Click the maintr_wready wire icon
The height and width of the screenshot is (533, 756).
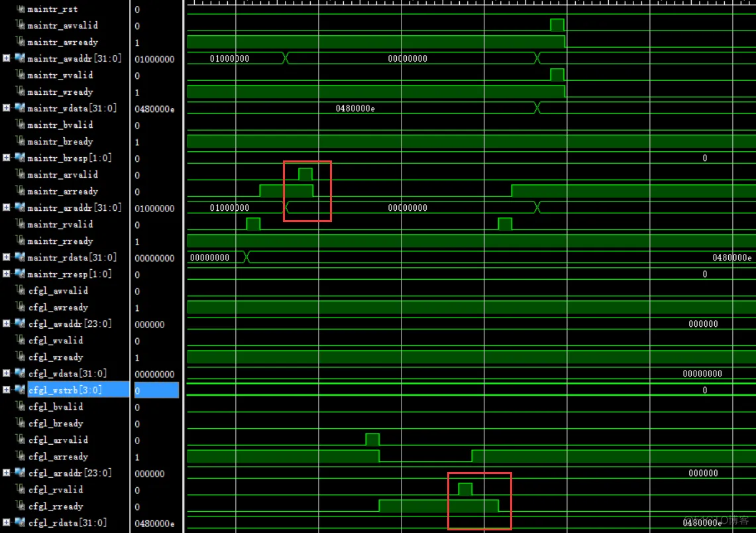(x=21, y=91)
